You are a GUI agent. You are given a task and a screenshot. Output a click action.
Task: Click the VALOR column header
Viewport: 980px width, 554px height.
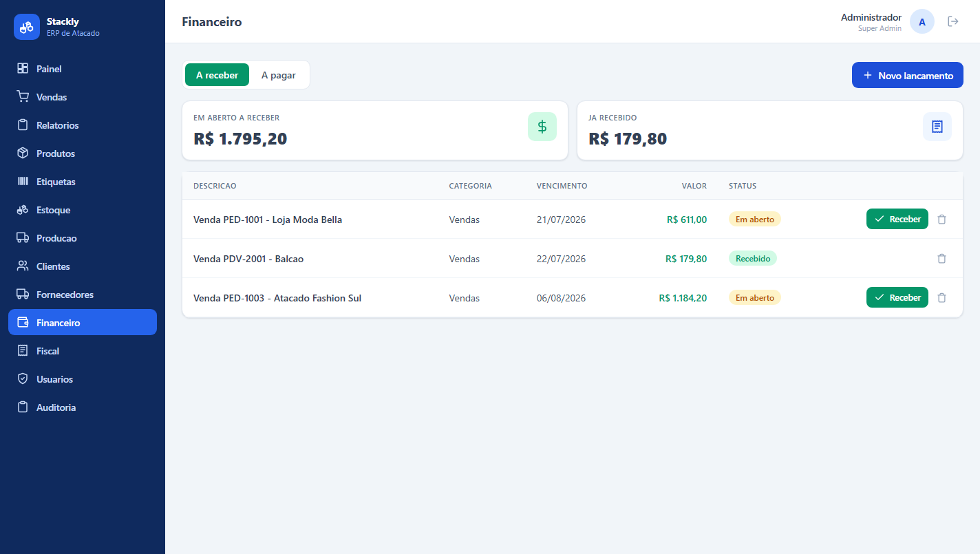tap(694, 186)
